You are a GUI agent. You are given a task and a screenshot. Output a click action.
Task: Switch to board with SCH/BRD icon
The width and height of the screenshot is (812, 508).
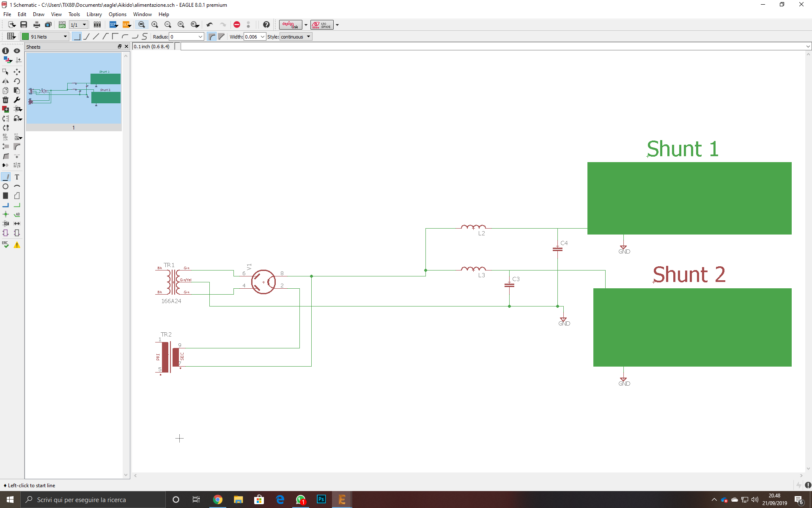click(62, 25)
